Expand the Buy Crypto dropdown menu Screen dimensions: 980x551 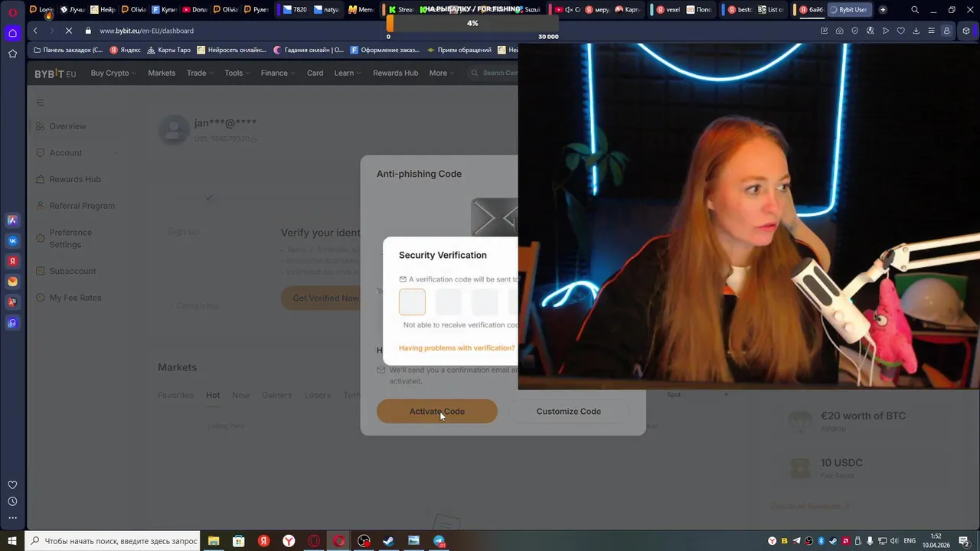pos(113,73)
